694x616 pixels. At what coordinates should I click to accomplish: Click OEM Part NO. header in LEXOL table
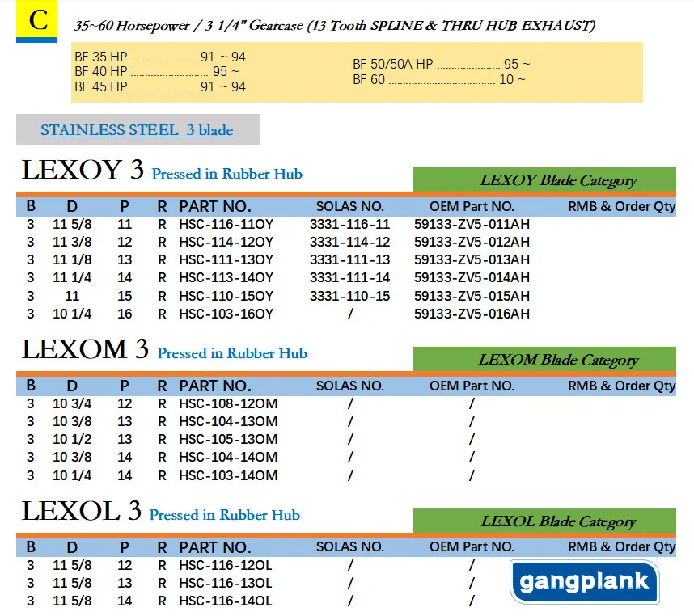pos(472,547)
